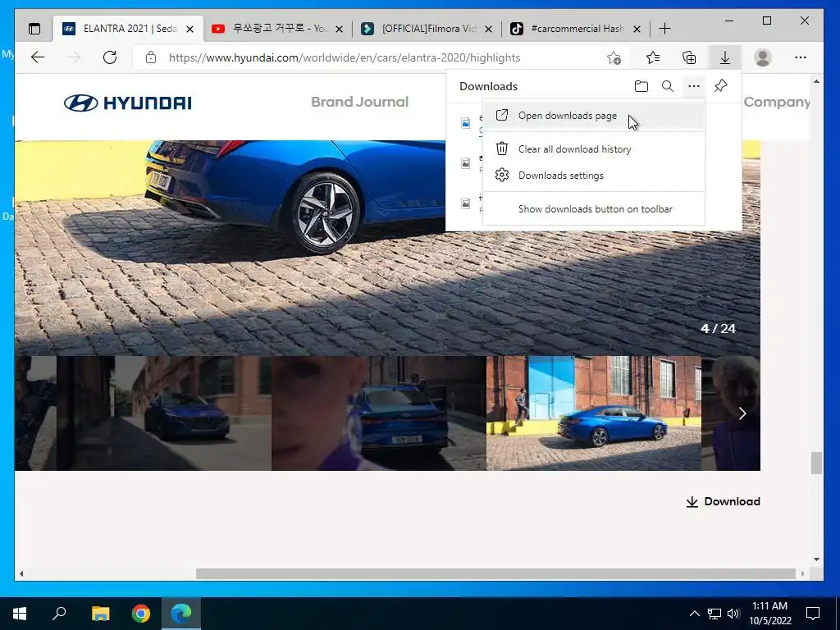Open the user profile menu
Screen dimensions: 840x630
point(762,57)
